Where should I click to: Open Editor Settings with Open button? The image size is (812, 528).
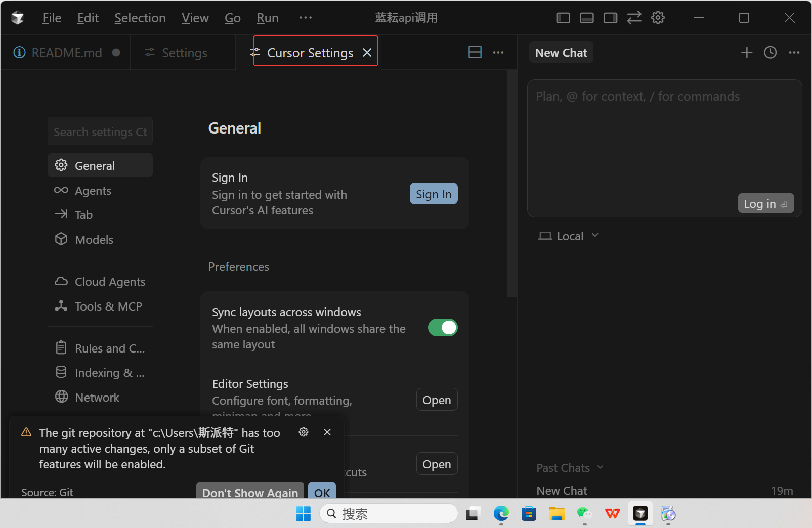[437, 400]
